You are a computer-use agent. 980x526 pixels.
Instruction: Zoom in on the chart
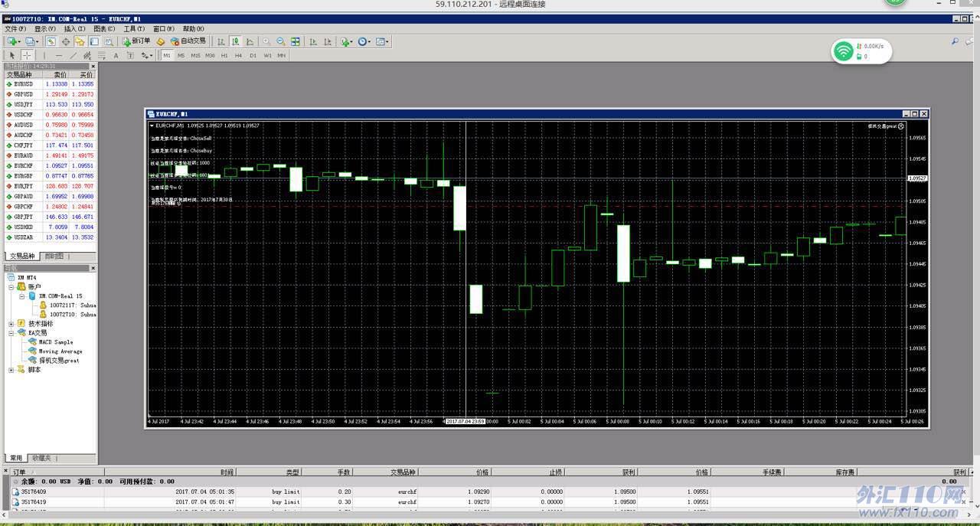266,41
